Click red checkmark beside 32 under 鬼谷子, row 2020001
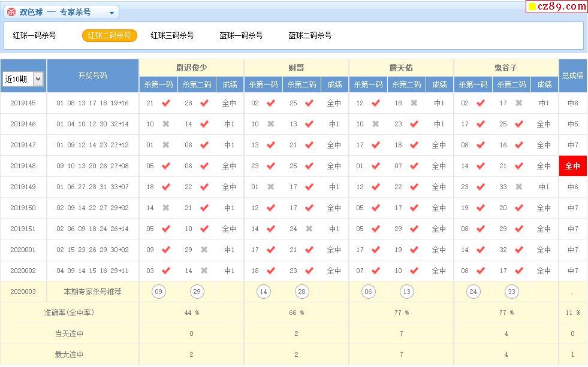Screen dimensions: 588x367 pyautogui.click(x=518, y=250)
